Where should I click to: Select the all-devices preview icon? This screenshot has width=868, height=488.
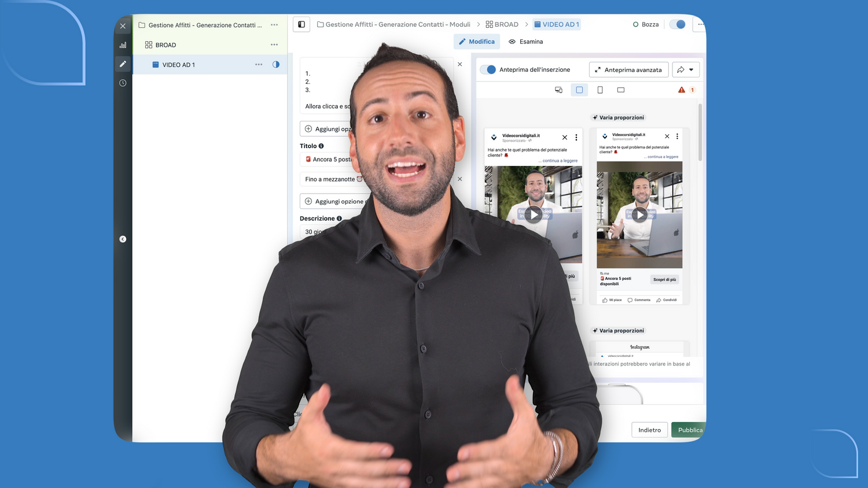pos(558,90)
